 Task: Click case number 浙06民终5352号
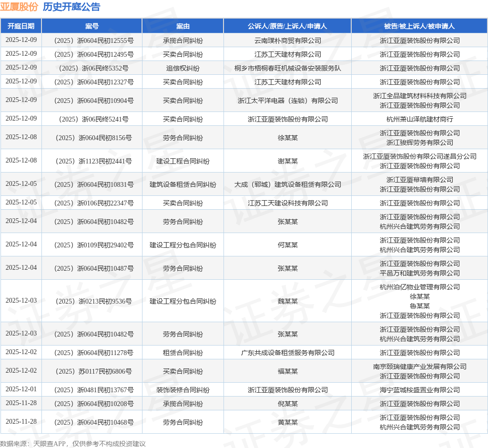tap(94, 68)
